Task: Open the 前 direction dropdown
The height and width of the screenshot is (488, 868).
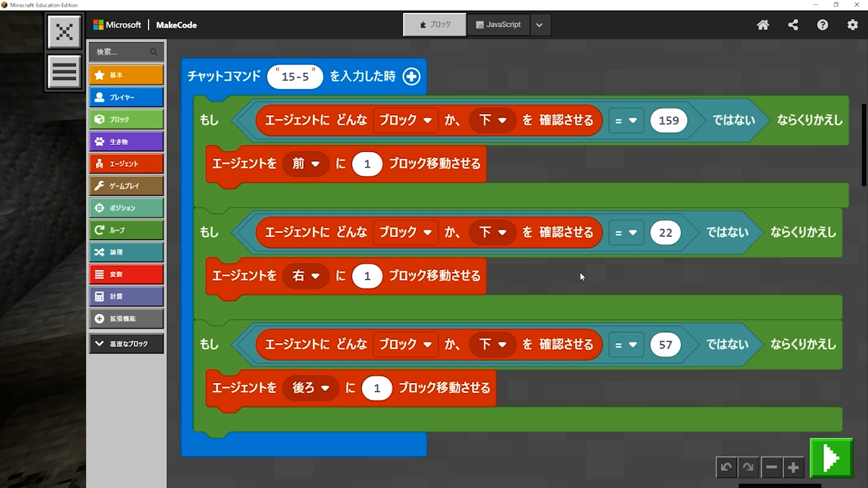Action: tap(306, 164)
